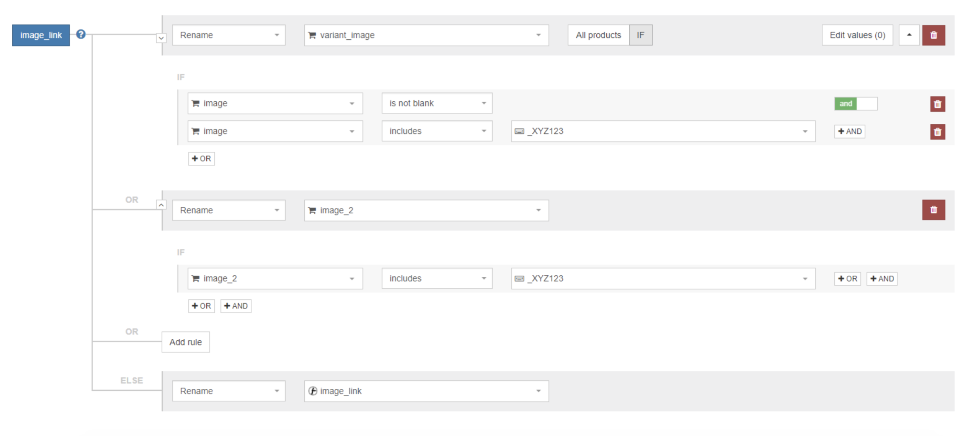Viewport: 980px width, 436px height.
Task: Click the up arrow button beside Edit values
Action: [909, 35]
